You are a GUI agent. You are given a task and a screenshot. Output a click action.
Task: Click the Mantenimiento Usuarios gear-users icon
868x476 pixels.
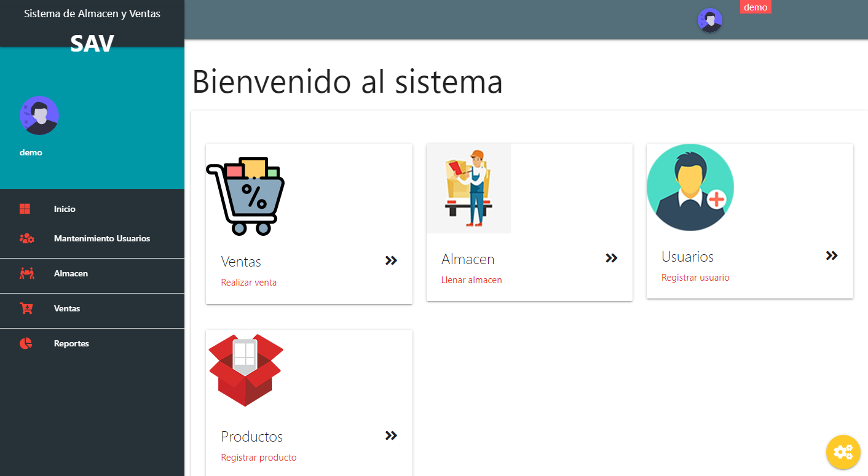click(x=26, y=238)
